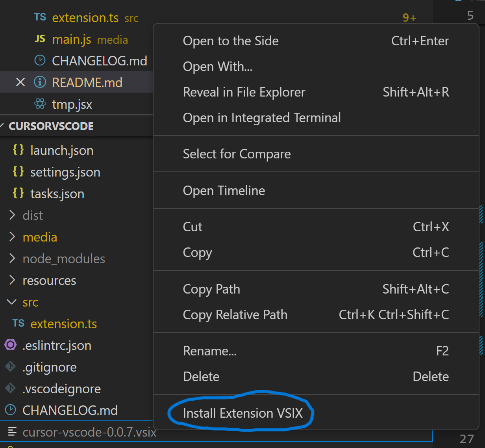Click the file icon beside cursor-vscode-0.0.7.vsix
485x448 pixels.
pyautogui.click(x=12, y=431)
